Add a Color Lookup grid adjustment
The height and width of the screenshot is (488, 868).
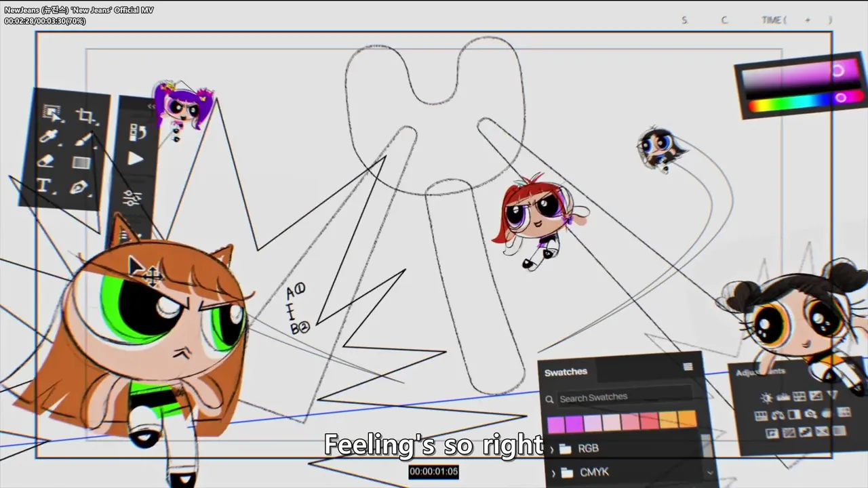coord(844,412)
